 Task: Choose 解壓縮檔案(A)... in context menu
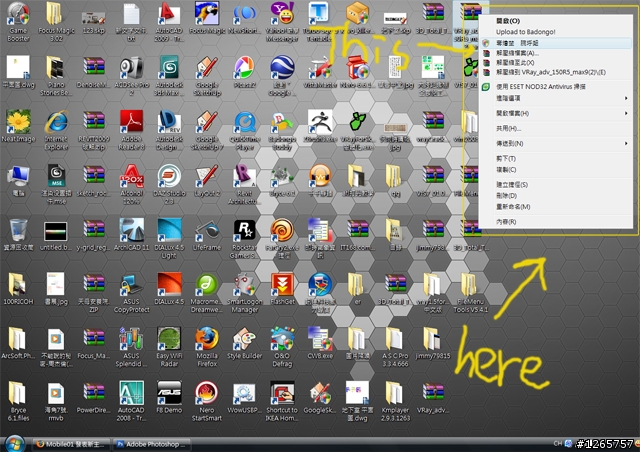[x=556, y=53]
